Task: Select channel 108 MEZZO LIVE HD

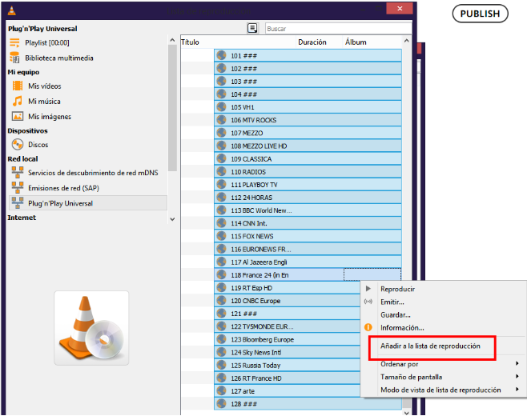Action: pyautogui.click(x=308, y=146)
